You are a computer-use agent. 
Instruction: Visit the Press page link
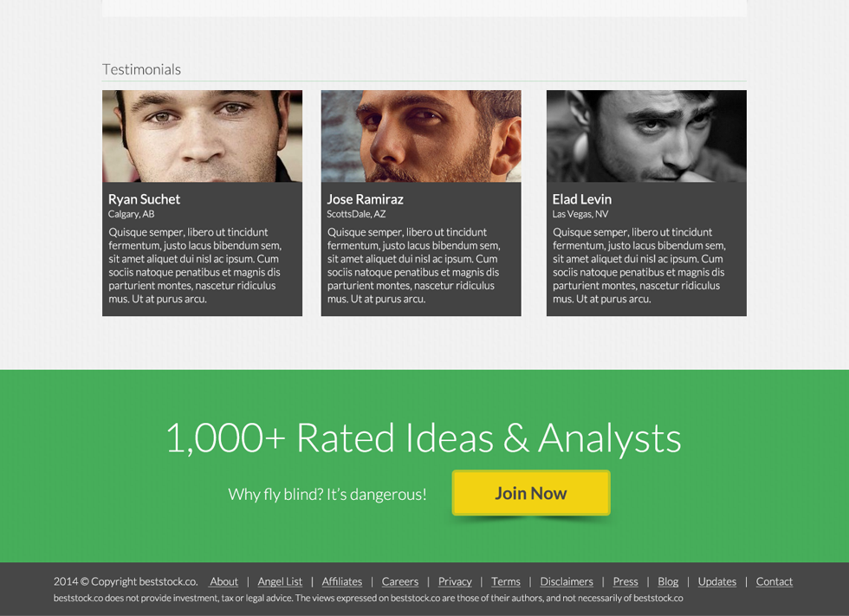[x=625, y=581]
